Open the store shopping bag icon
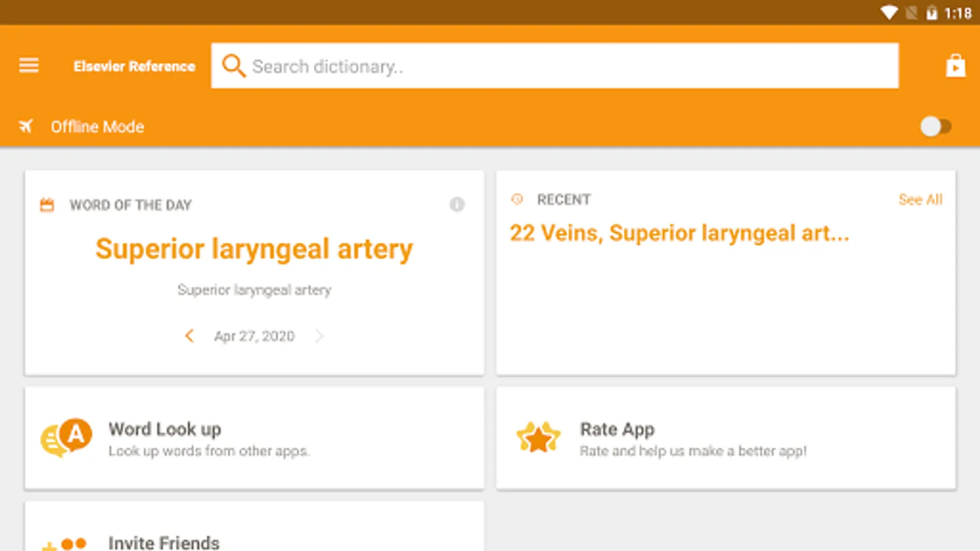The image size is (980, 551). pos(955,66)
